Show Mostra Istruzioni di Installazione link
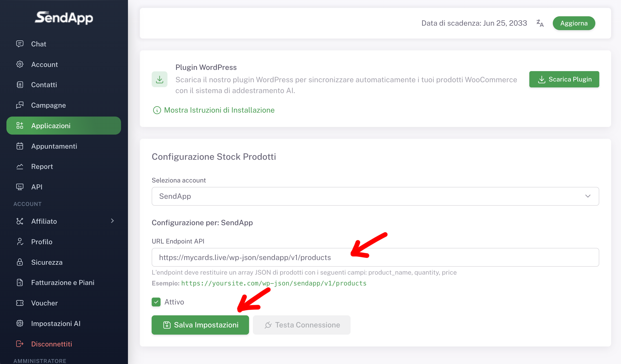Image resolution: width=621 pixels, height=364 pixels. tap(219, 110)
